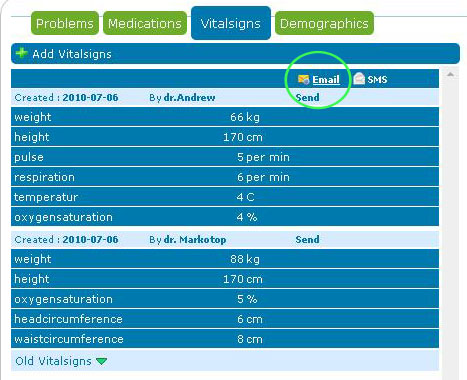467x380 pixels.
Task: Select the dr. Markotop author name
Action: tap(195, 239)
